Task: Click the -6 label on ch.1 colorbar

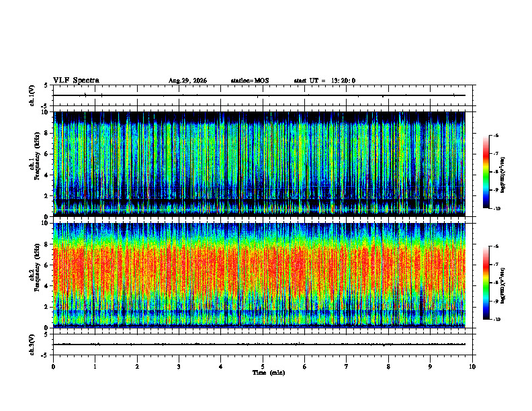Action: (x=495, y=136)
